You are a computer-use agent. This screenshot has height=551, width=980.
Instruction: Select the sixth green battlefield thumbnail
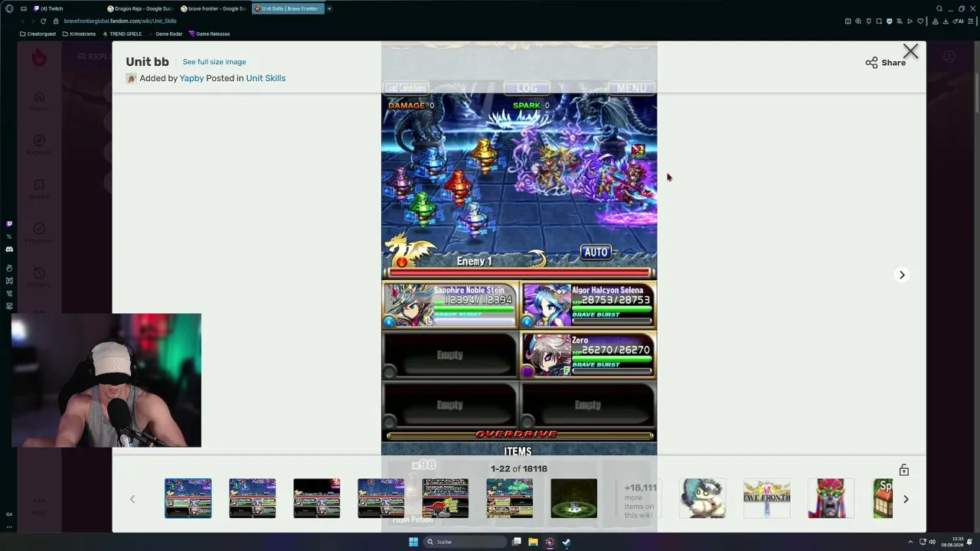(510, 498)
